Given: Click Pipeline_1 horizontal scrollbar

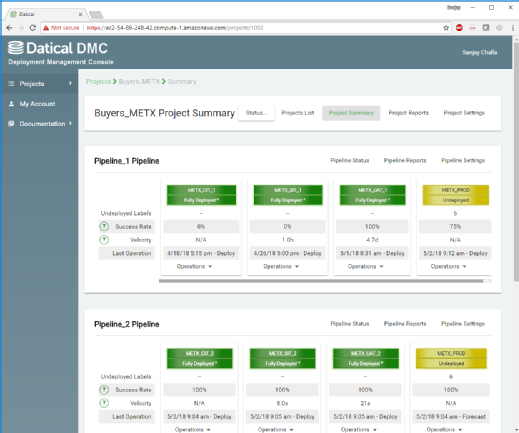Looking at the screenshot, I should click(x=321, y=281).
